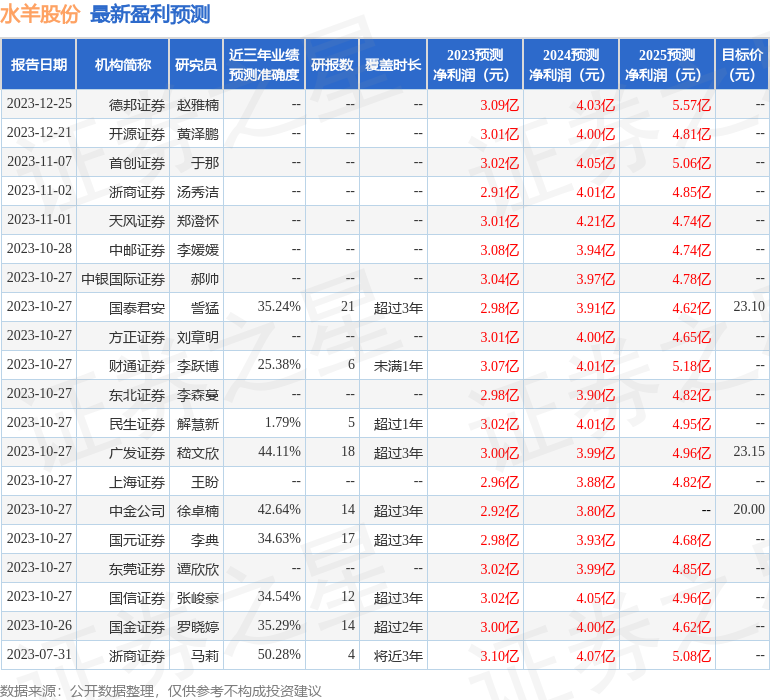
Task: Click the 覆盖时长 column header
Action: [x=393, y=64]
